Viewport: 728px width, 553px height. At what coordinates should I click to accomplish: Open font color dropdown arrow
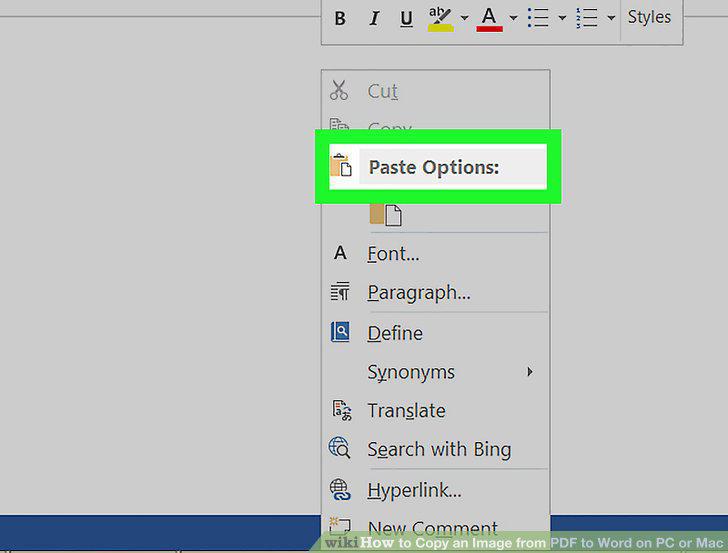(x=513, y=18)
